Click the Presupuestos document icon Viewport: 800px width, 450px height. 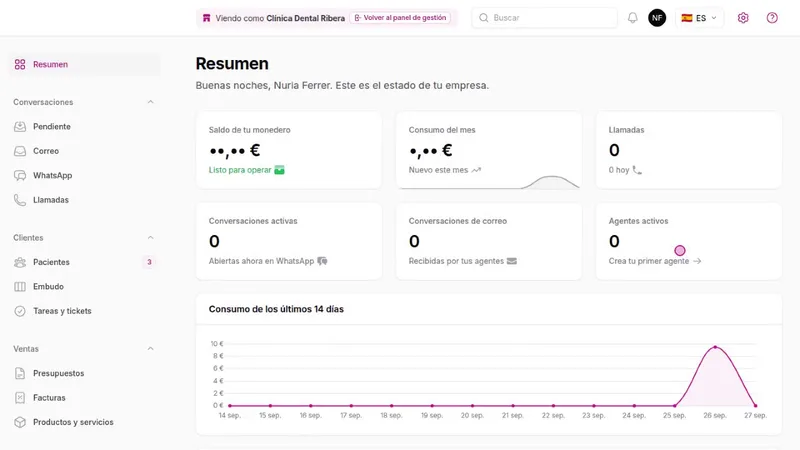[20, 373]
